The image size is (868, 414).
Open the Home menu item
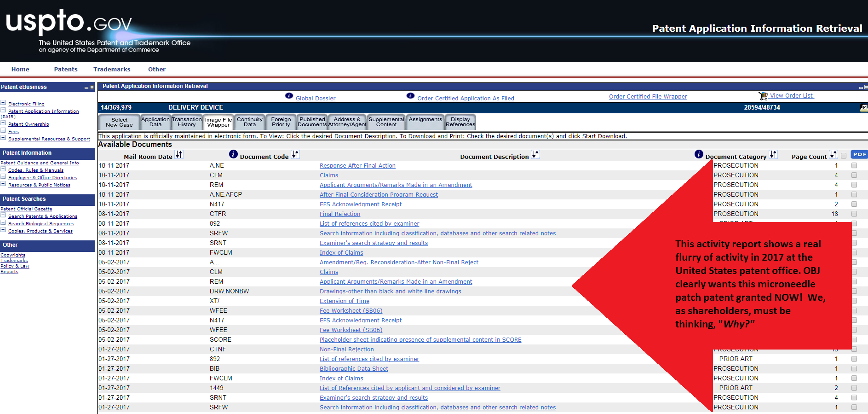click(x=20, y=70)
